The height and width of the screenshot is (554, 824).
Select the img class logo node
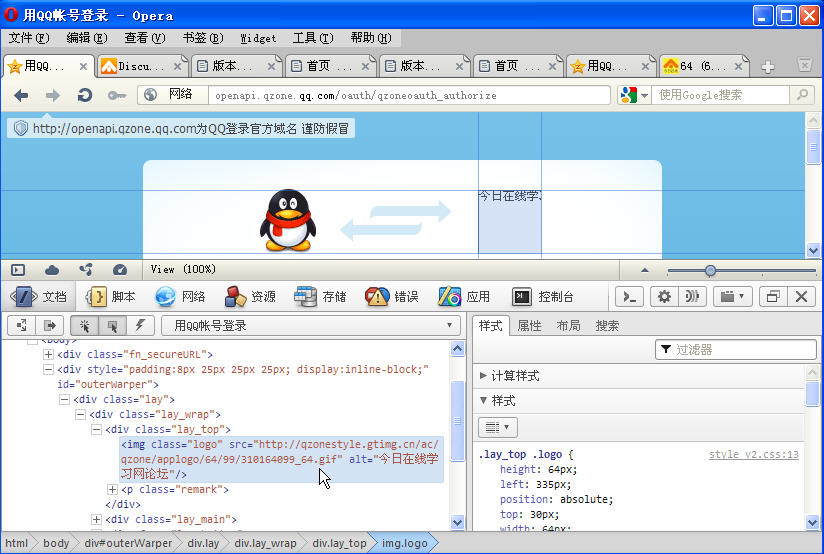(281, 459)
